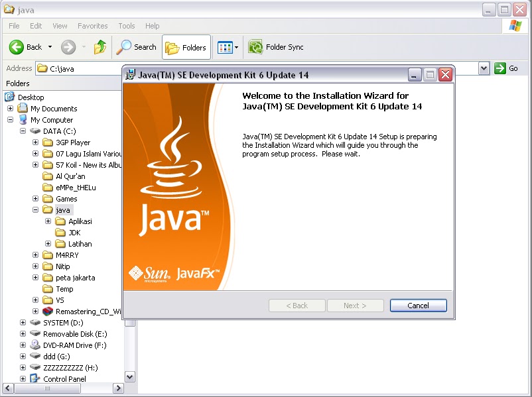
Task: Click scroll down arrow in Folders pane
Action: click(x=130, y=376)
